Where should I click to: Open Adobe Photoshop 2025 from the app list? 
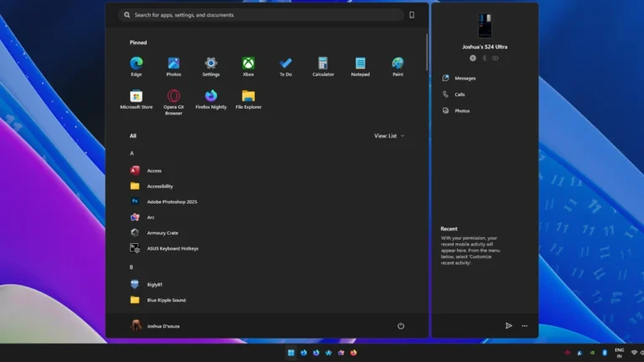[171, 202]
